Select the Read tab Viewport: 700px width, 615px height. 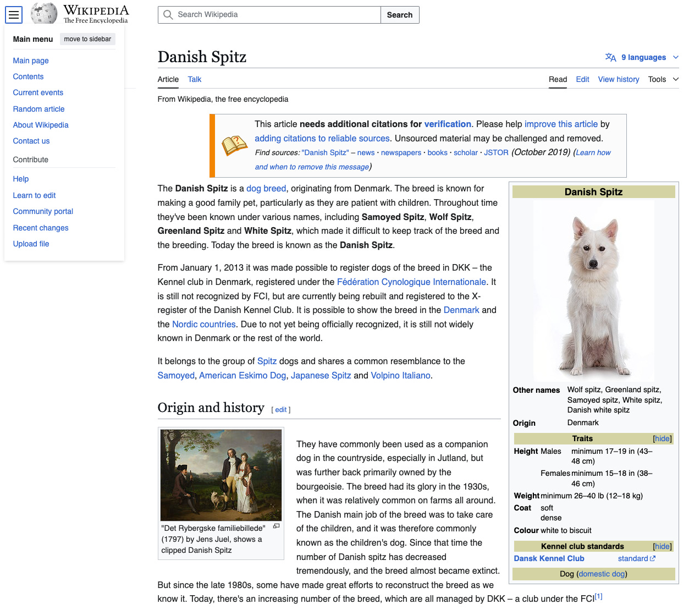558,79
